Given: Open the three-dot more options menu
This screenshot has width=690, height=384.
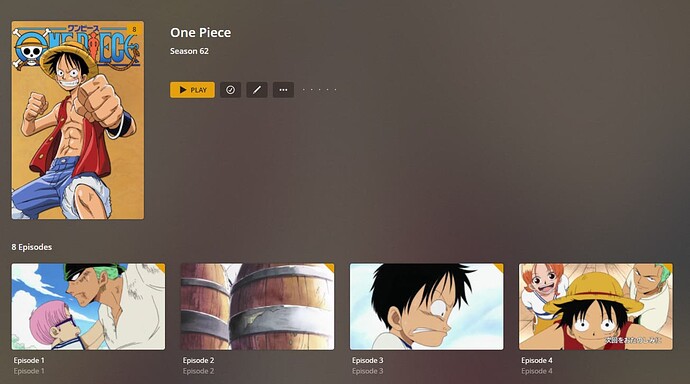Looking at the screenshot, I should click(283, 90).
